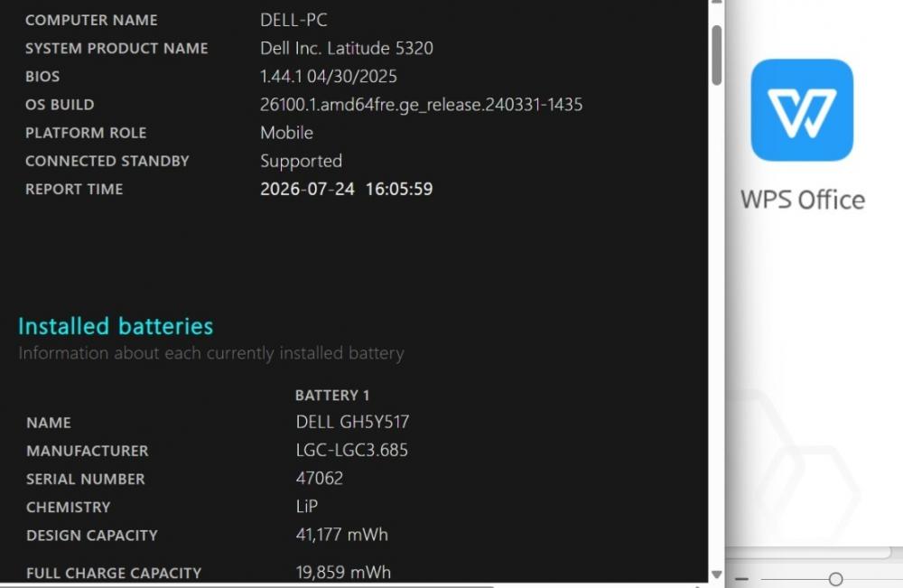Click the BATTERY 1 column header
The width and height of the screenshot is (903, 588).
pos(332,396)
